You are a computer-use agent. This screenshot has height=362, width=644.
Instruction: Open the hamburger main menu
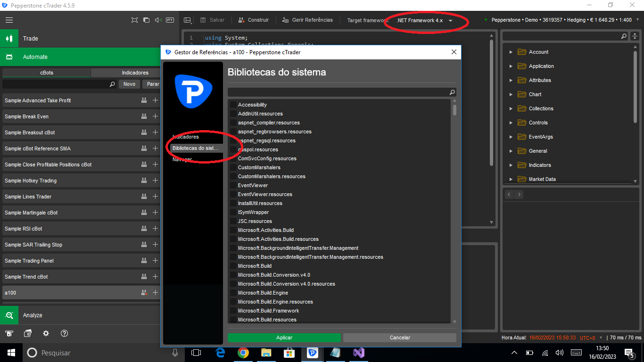tap(9, 20)
